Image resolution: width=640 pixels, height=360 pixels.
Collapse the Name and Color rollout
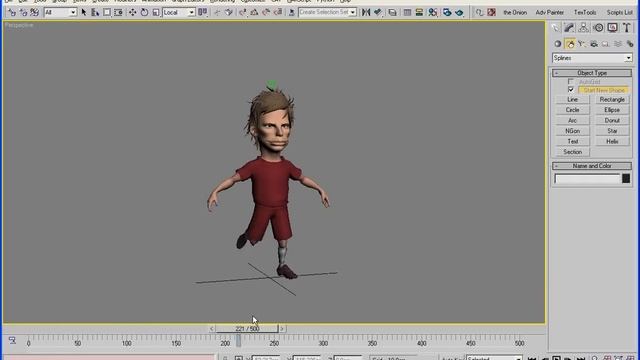click(592, 166)
